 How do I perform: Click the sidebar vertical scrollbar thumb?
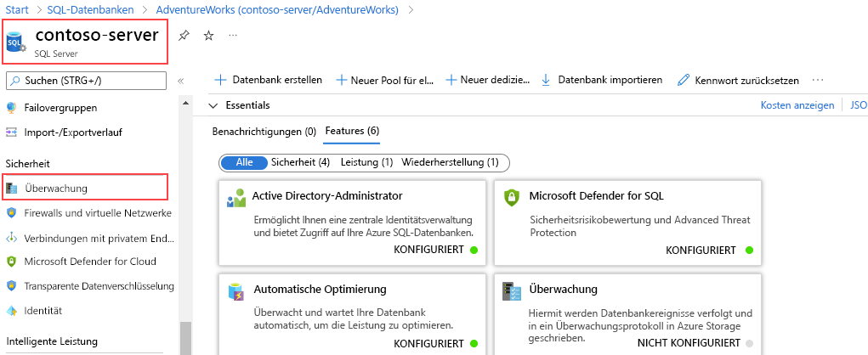tap(185, 337)
